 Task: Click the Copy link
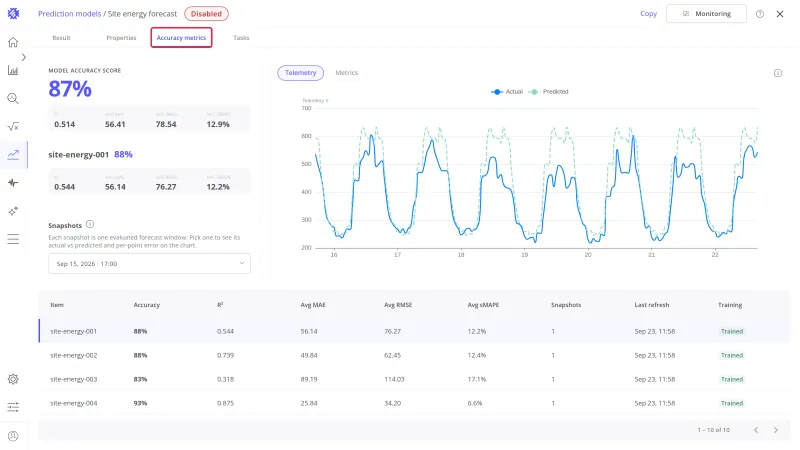coord(648,14)
